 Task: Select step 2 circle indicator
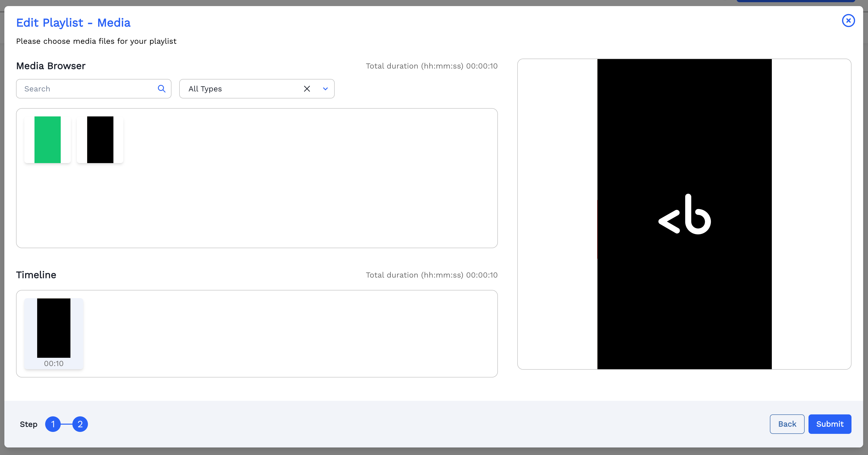80,424
